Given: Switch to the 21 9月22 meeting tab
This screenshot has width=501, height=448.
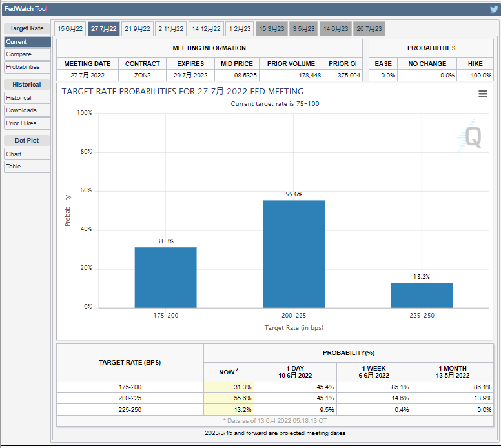Looking at the screenshot, I should click(138, 29).
